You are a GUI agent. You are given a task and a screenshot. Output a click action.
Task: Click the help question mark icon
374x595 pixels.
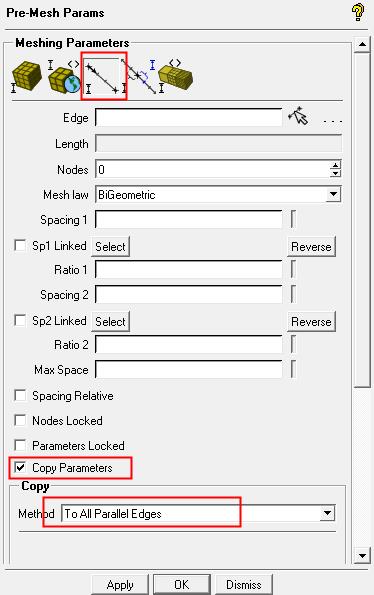point(358,12)
